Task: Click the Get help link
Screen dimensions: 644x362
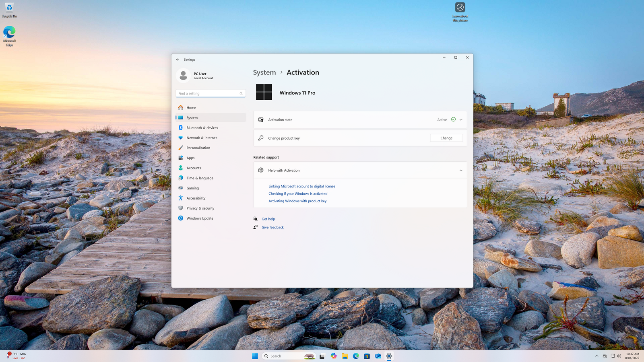Action: click(x=268, y=219)
